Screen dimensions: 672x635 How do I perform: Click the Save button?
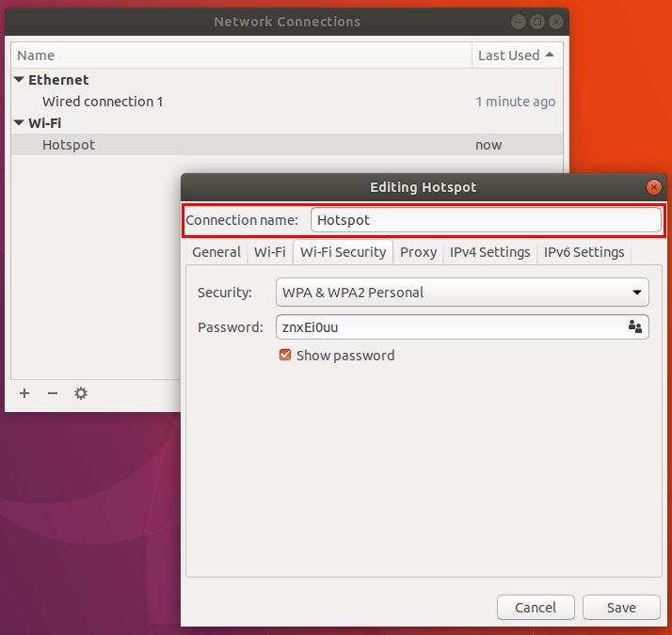pos(621,607)
